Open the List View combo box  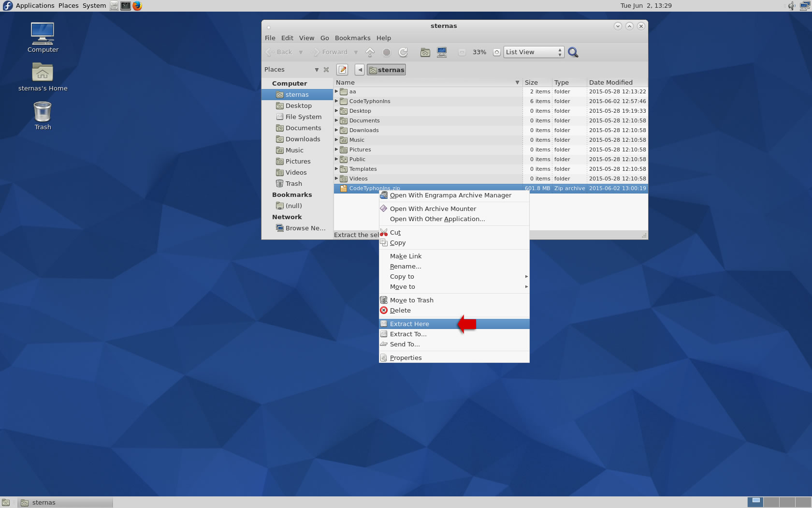534,52
